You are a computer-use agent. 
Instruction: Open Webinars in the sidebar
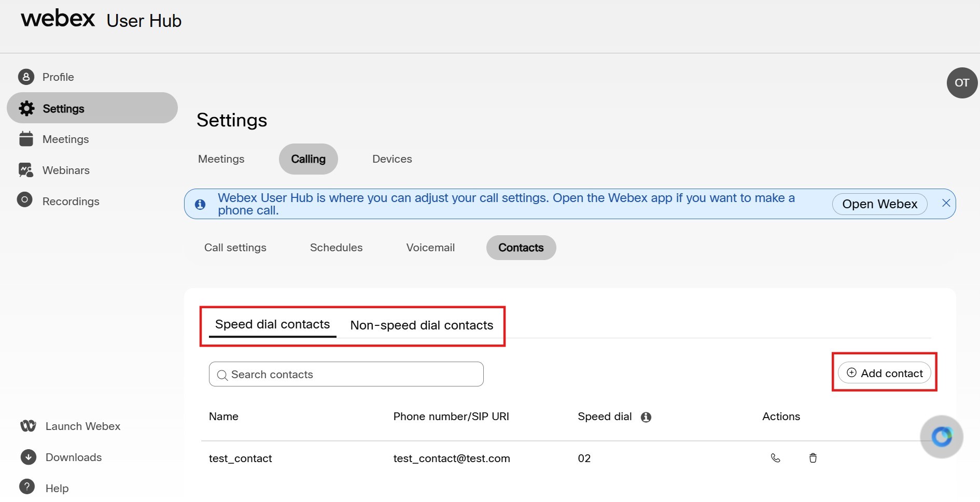pos(66,170)
